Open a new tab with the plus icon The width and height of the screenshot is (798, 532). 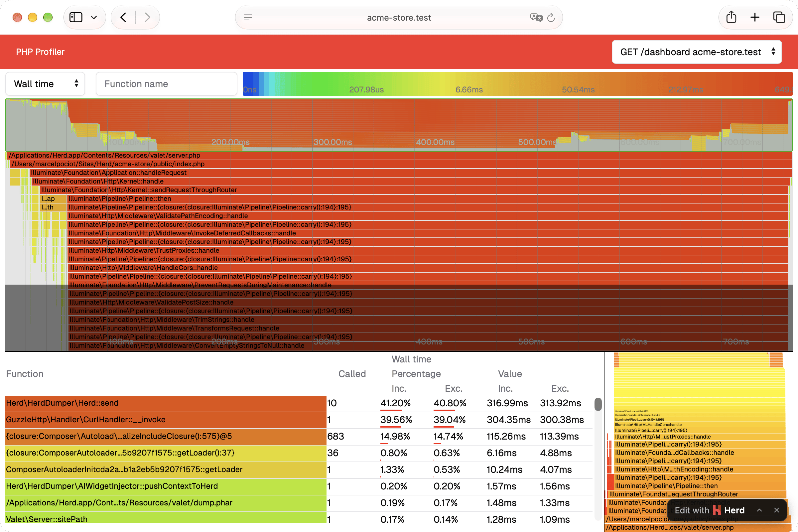pyautogui.click(x=755, y=17)
